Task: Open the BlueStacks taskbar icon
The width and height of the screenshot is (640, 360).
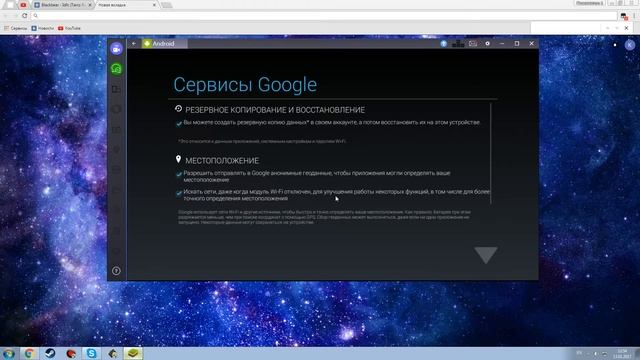Action: coord(133,353)
